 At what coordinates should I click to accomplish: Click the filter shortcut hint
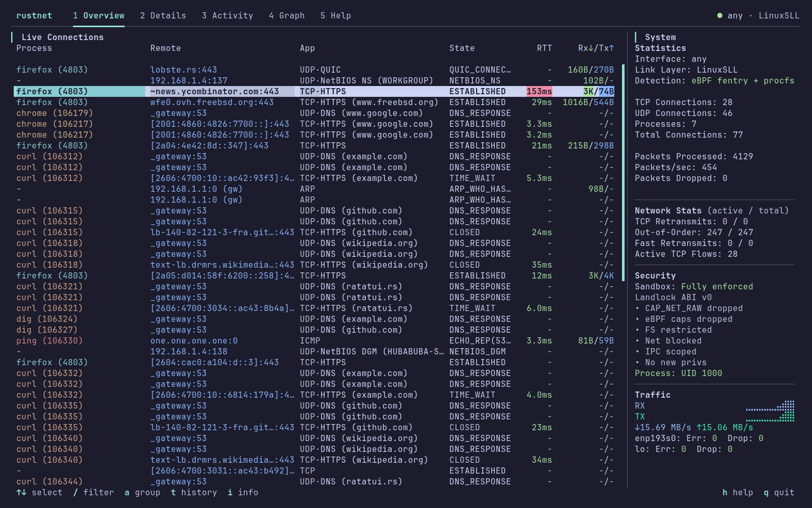click(93, 492)
